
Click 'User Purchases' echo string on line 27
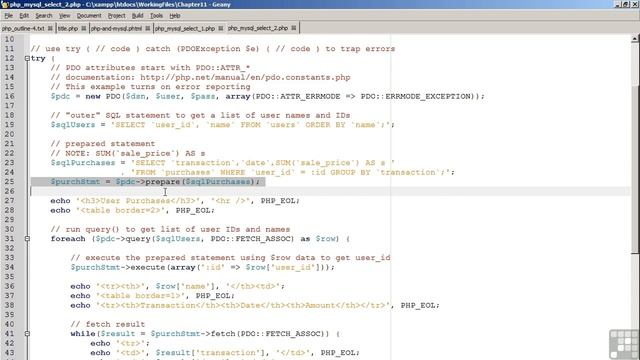[135, 200]
